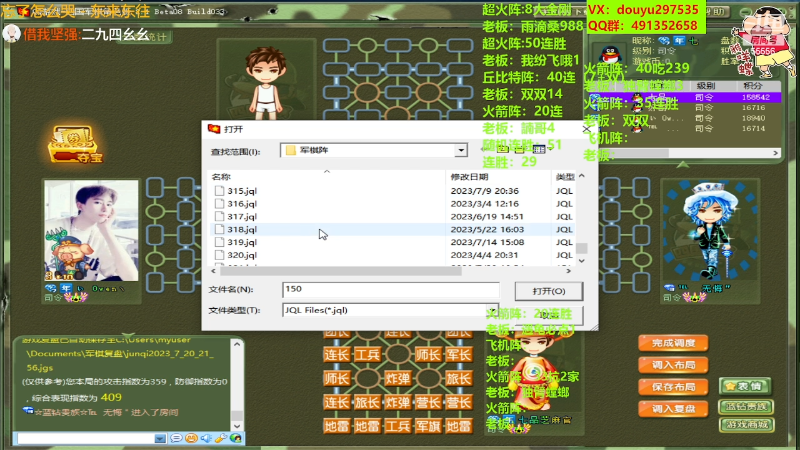Click file list horizontal scroll right arrow
Viewport: 800px width, 450px height.
point(568,271)
